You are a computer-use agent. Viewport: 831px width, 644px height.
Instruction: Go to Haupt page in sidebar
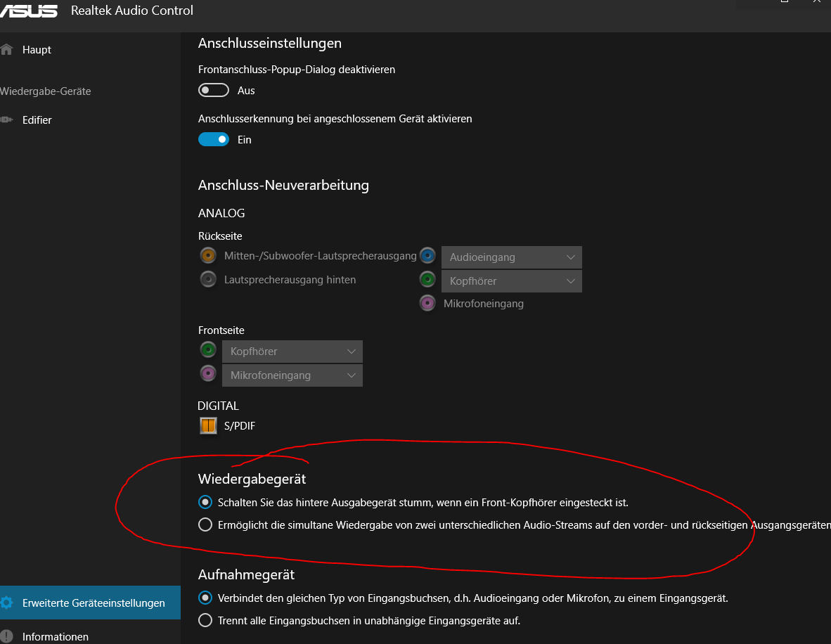[37, 50]
